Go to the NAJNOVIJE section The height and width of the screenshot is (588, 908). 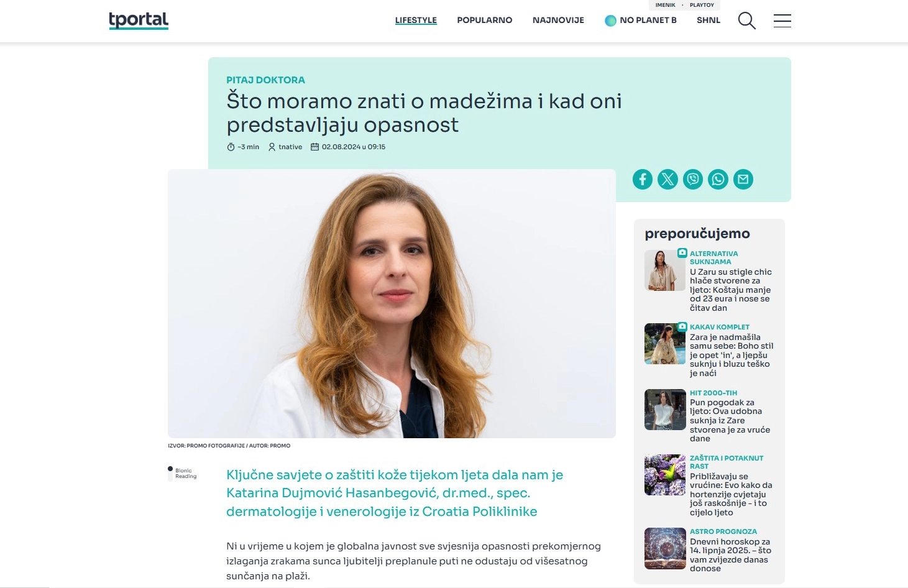pos(558,20)
